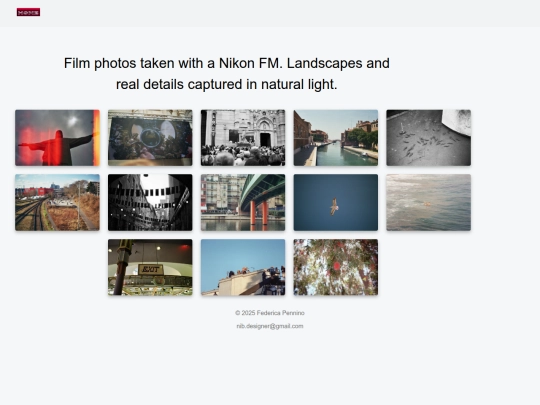Viewport: 540px width, 405px height.
Task: Open the red silhouette with outstretched arms photo
Action: tap(58, 138)
